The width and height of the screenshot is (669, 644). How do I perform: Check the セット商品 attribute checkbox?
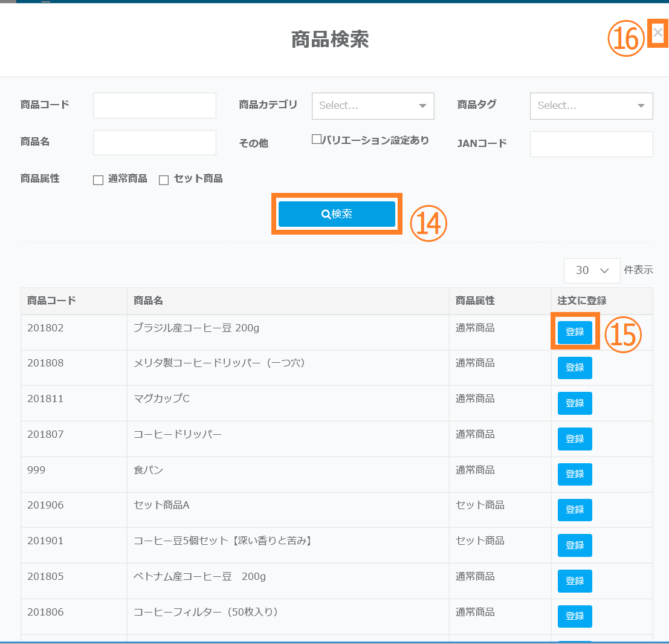[x=164, y=180]
